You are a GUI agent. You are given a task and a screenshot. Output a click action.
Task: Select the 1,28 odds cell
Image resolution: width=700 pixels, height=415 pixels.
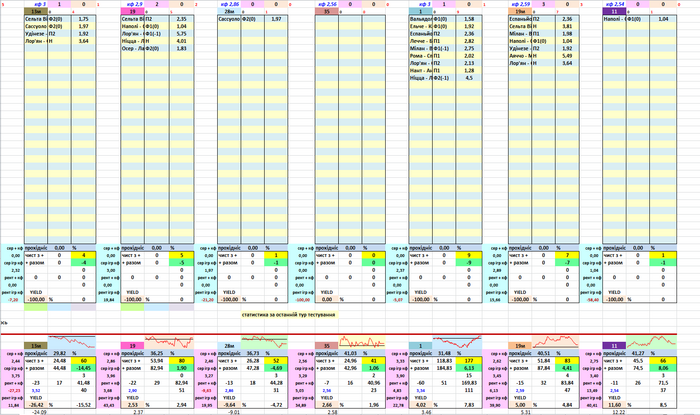click(469, 70)
